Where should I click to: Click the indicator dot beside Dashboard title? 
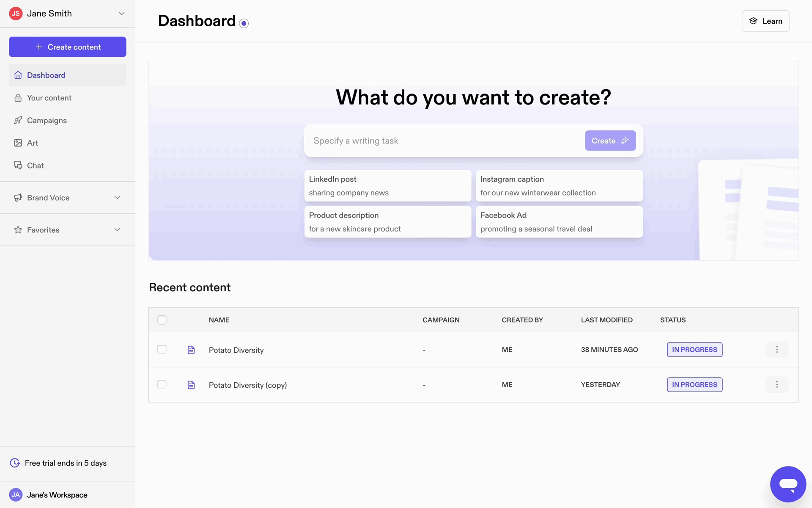click(x=244, y=24)
